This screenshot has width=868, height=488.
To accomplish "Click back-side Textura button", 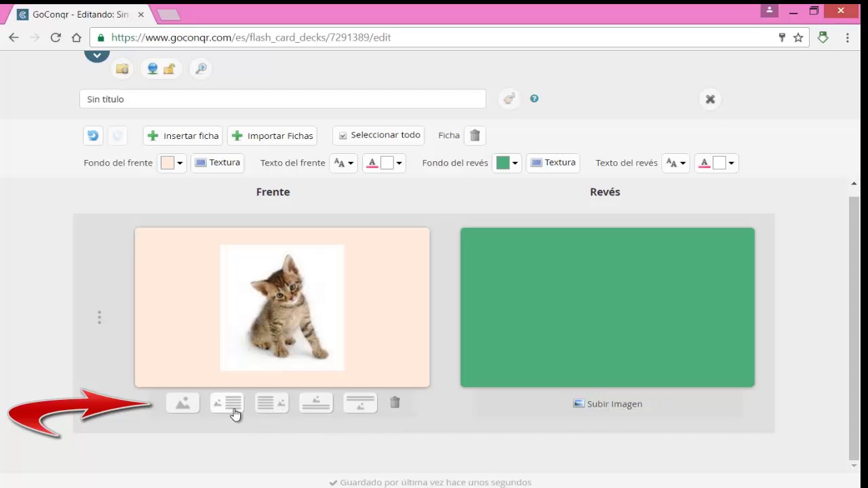I will tap(553, 163).
